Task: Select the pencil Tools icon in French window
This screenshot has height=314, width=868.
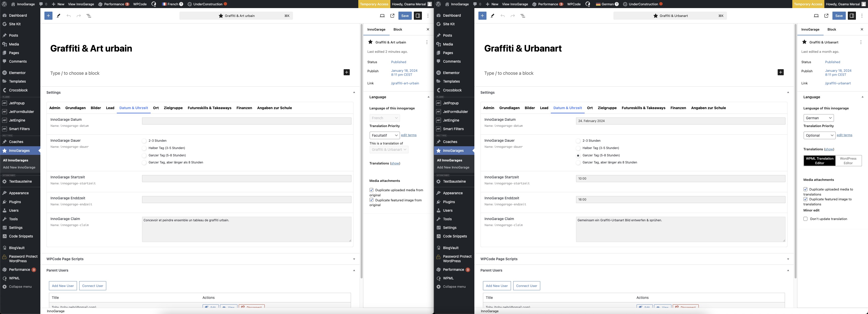Action: tap(58, 15)
